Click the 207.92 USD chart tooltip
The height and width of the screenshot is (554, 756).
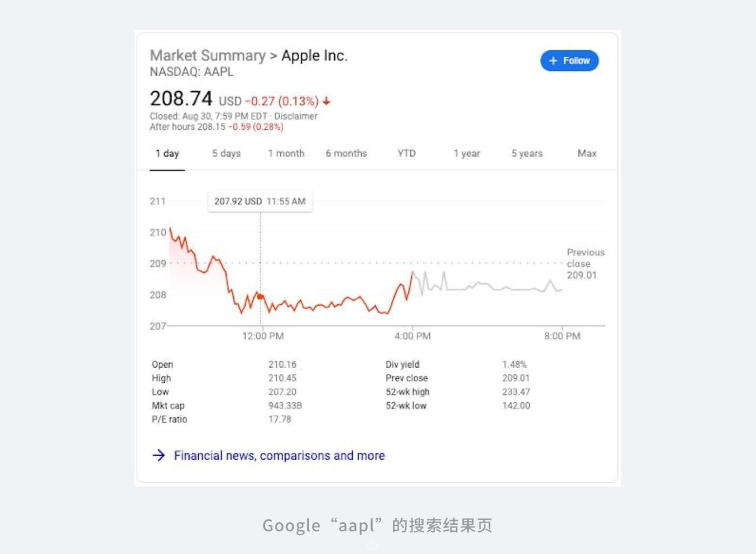pyautogui.click(x=260, y=201)
